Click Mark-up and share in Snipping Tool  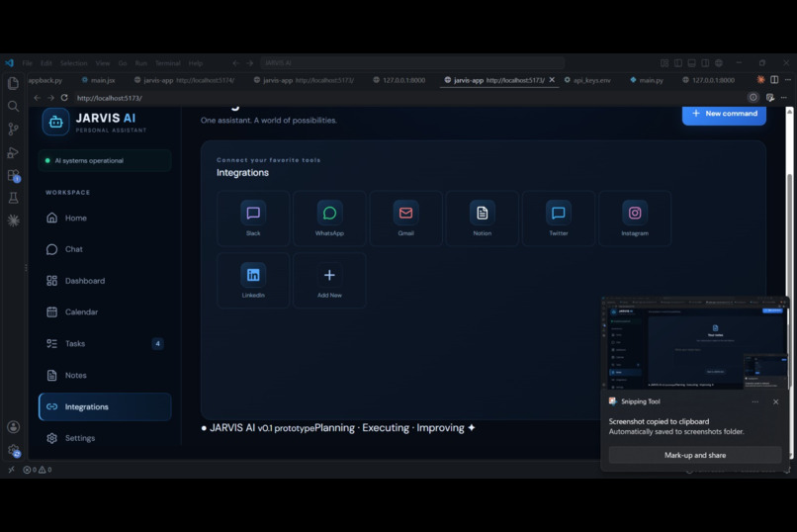click(695, 455)
